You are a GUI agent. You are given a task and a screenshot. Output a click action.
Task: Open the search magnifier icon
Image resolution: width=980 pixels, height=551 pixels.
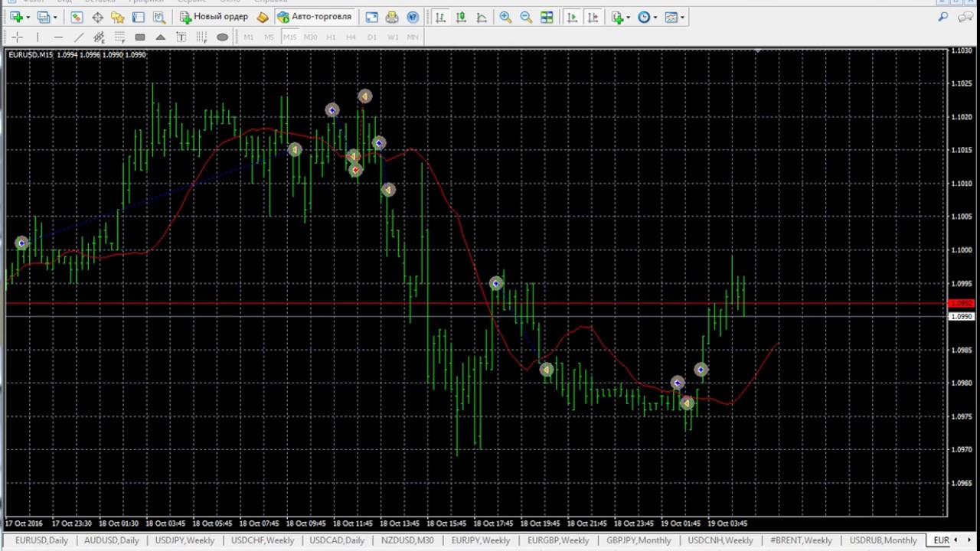point(943,17)
